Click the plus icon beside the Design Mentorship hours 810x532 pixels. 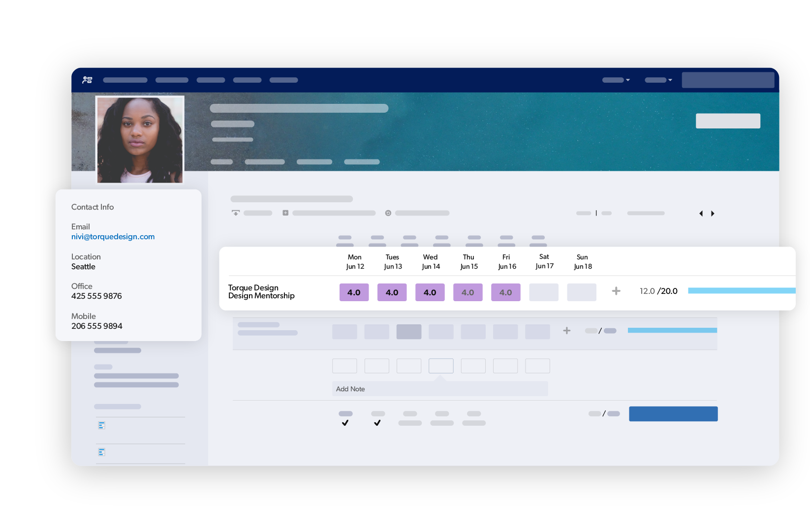click(x=616, y=291)
